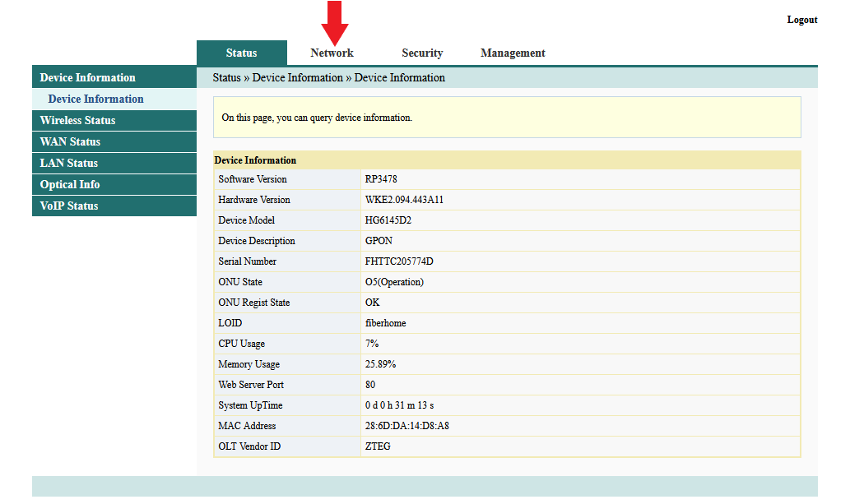Click the 'Device Model' label

click(x=247, y=220)
